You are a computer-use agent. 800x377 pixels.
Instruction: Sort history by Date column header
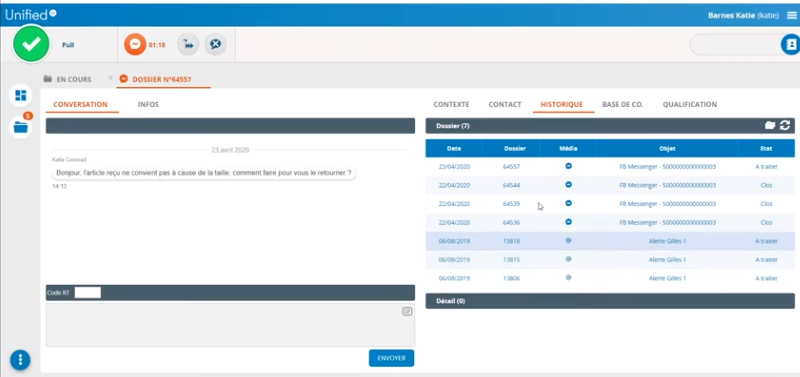454,148
